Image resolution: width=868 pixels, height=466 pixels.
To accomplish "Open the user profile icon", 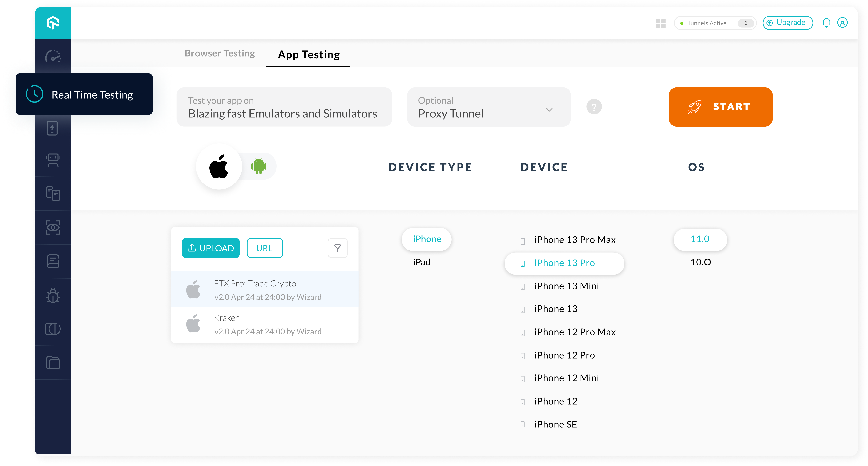I will (842, 23).
